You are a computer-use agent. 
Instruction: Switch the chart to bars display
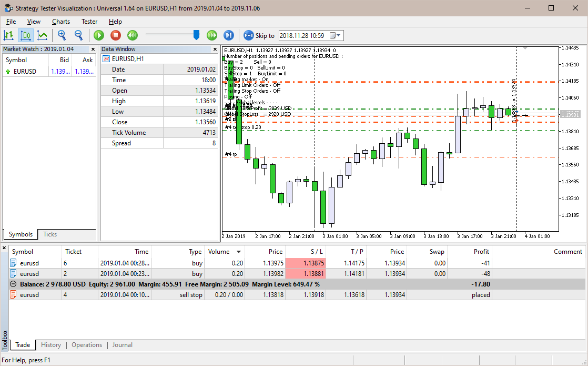click(8, 35)
